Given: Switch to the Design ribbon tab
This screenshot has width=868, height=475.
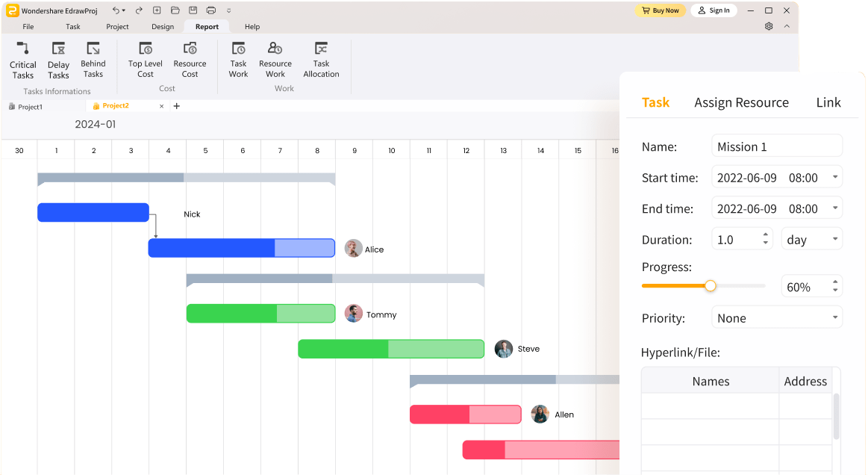Looking at the screenshot, I should click(x=163, y=27).
